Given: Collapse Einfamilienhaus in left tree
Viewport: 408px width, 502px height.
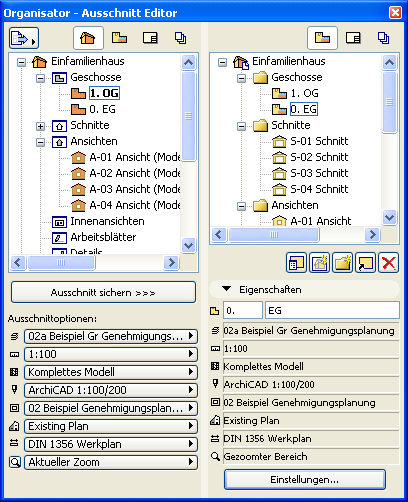Looking at the screenshot, I should (21, 62).
